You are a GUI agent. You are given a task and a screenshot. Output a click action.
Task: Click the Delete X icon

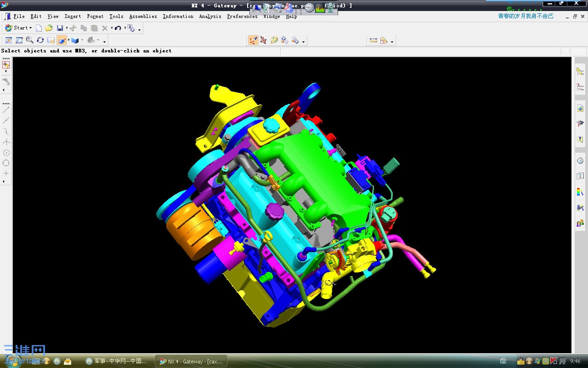coord(105,28)
